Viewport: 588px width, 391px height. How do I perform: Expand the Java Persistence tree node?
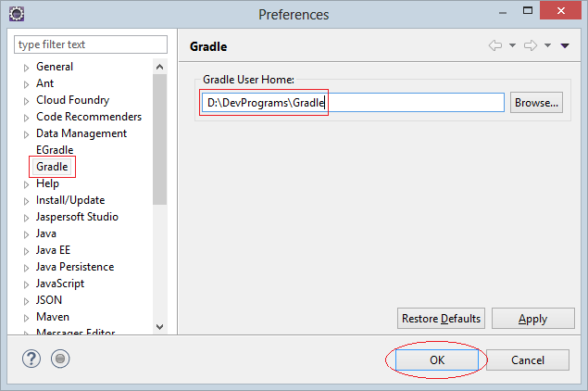pos(26,268)
